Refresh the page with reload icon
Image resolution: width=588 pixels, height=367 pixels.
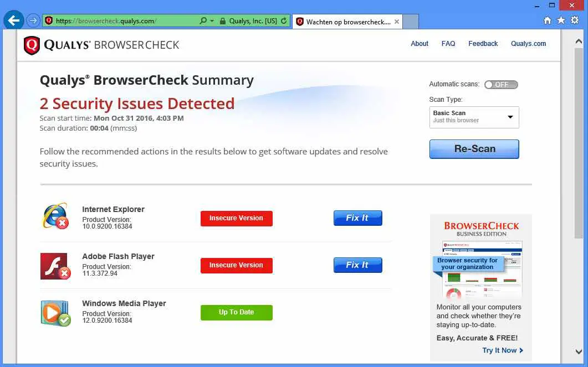click(x=284, y=21)
